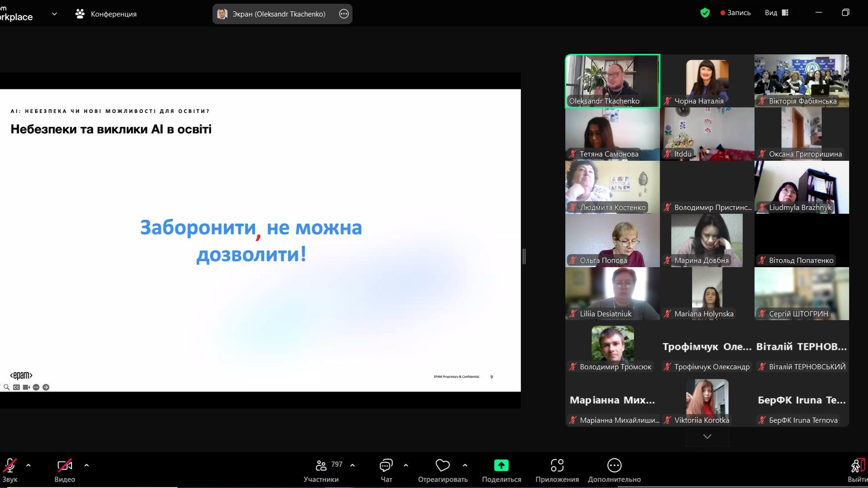Viewport: 868px width, 488px height.
Task: Open the Participants list icon
Action: pyautogui.click(x=321, y=466)
